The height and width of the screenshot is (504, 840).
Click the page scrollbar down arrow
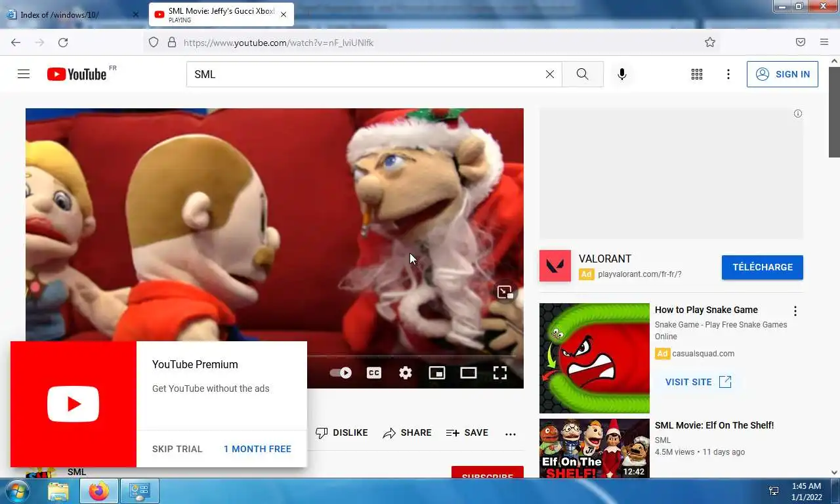pyautogui.click(x=834, y=472)
